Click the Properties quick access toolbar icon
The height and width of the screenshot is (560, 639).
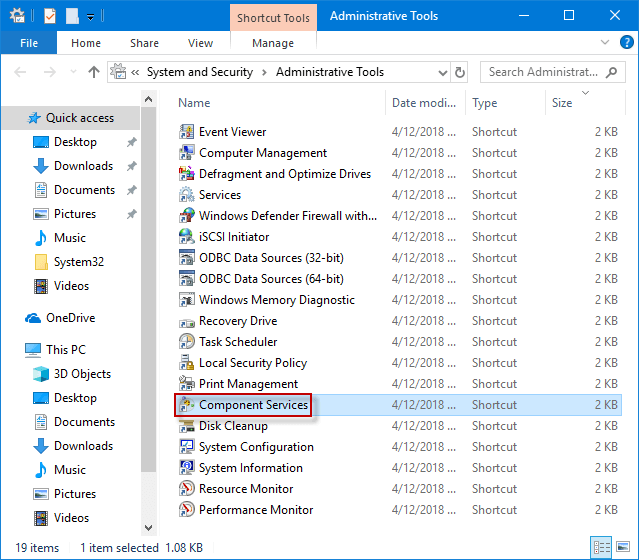coord(50,16)
